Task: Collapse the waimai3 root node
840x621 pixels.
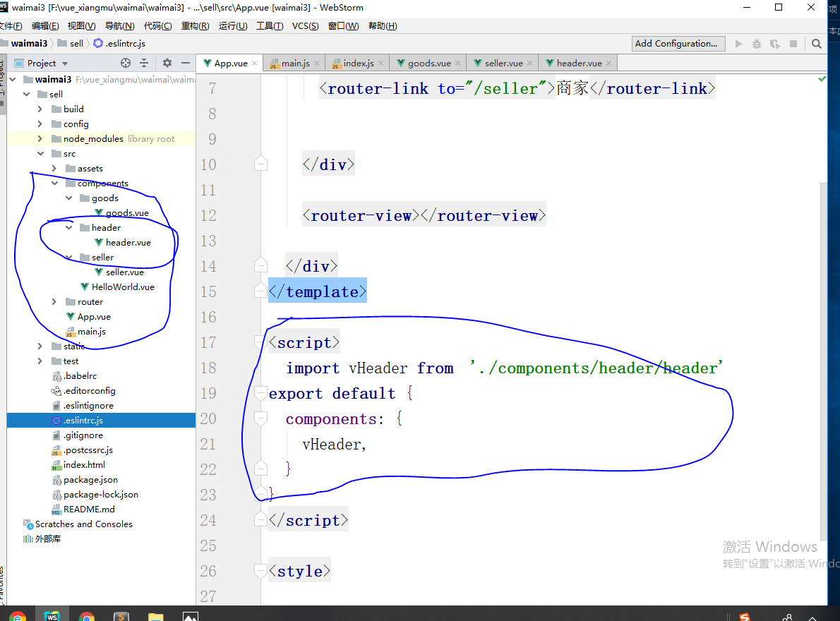Action: (13, 79)
